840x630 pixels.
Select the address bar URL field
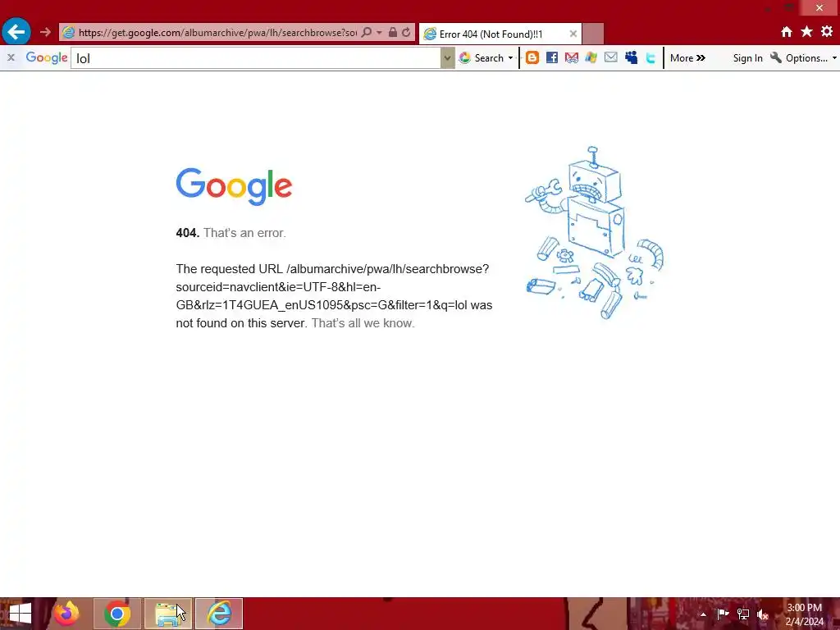[217, 32]
